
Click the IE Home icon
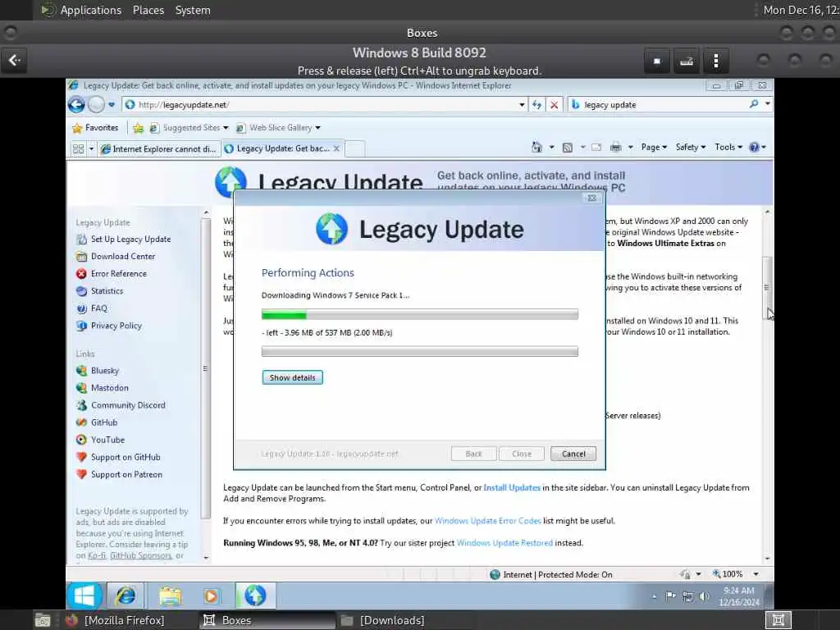(536, 147)
